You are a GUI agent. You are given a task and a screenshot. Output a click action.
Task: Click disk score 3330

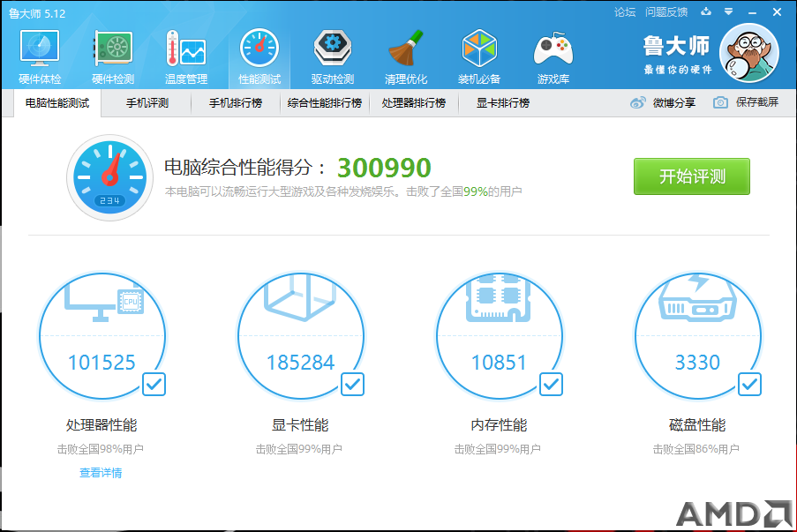697,363
